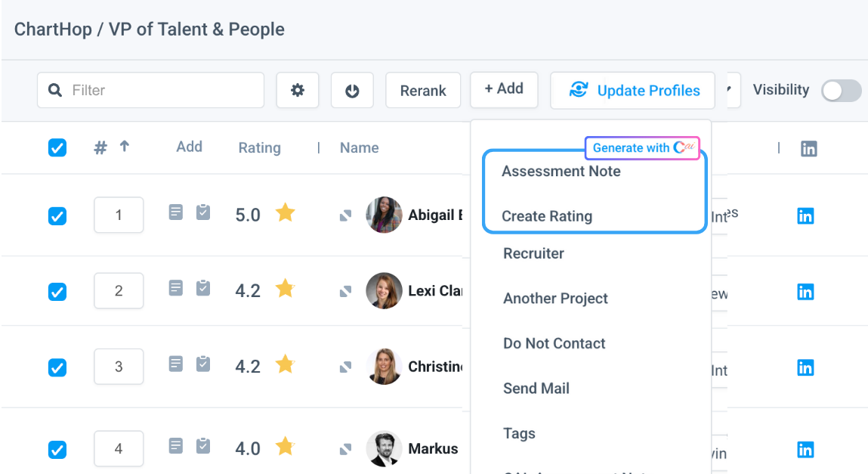Click the star next to rating 5.0
868x474 pixels.
[285, 212]
